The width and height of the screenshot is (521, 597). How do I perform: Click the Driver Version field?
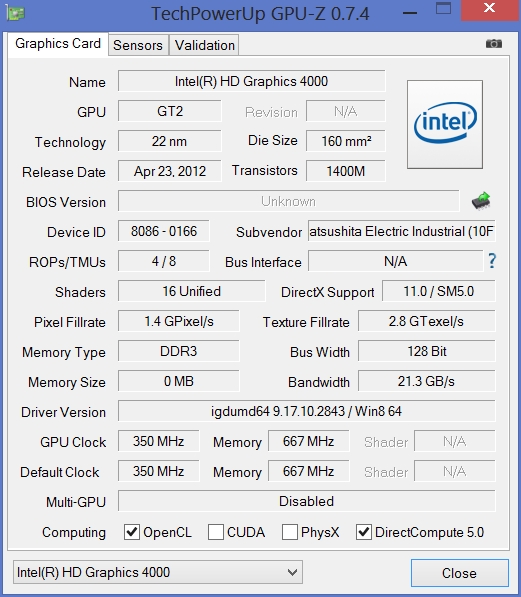point(307,411)
